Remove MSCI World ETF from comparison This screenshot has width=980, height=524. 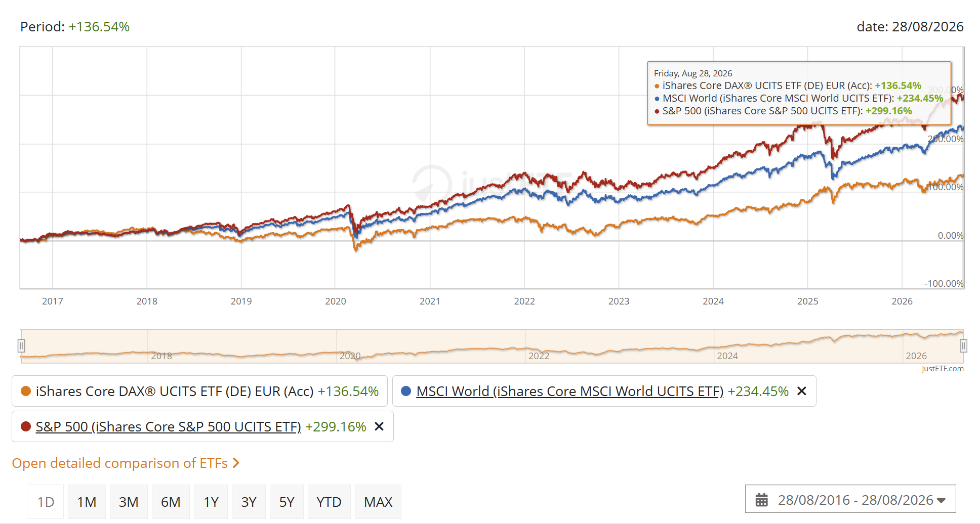click(801, 391)
